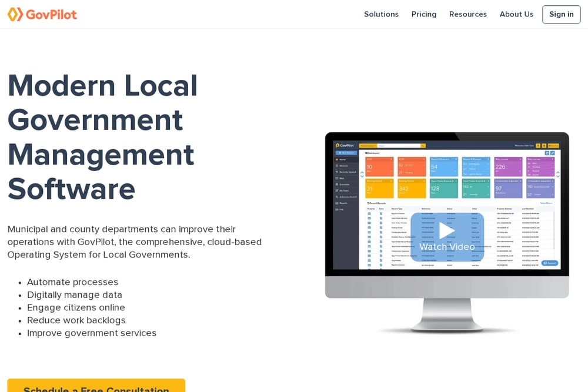Click the GovPilot logo
The image size is (588, 392).
pyautogui.click(x=42, y=14)
